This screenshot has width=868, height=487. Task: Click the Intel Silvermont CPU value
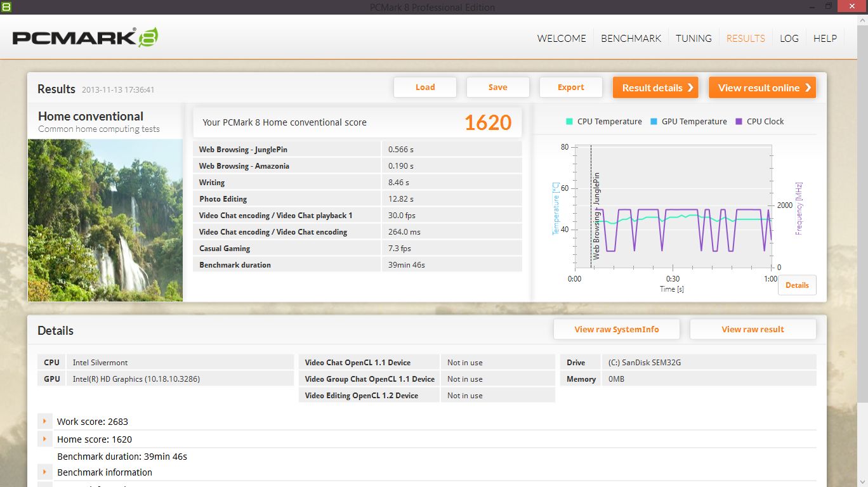click(x=100, y=363)
